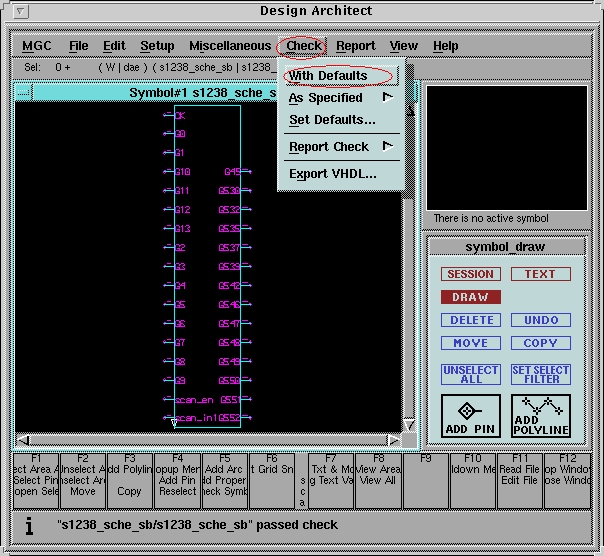This screenshot has height=556, width=604.
Task: Open the Miscellaneous menu
Action: coord(229,46)
